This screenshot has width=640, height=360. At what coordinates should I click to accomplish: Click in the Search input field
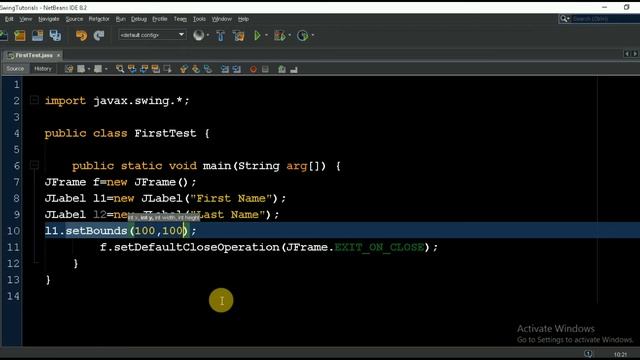605,19
